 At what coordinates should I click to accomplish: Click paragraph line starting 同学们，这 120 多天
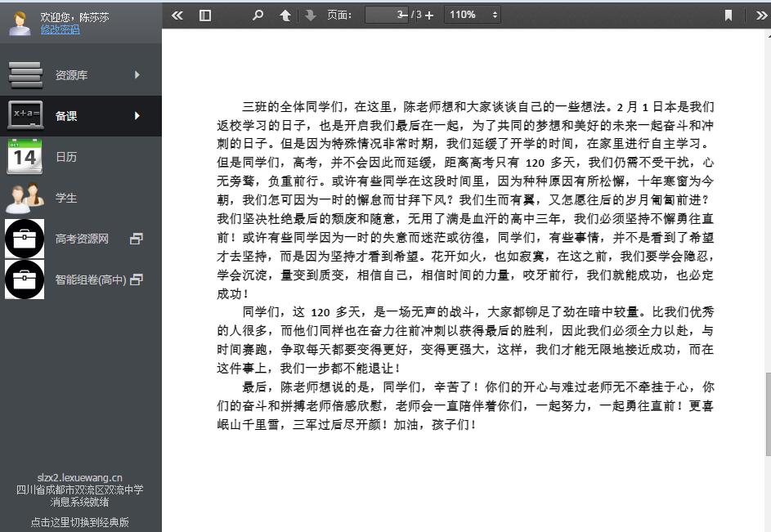[x=478, y=311]
